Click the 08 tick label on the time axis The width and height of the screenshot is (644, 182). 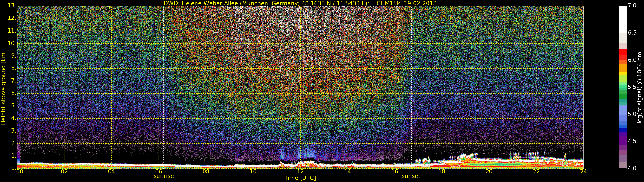[206, 172]
